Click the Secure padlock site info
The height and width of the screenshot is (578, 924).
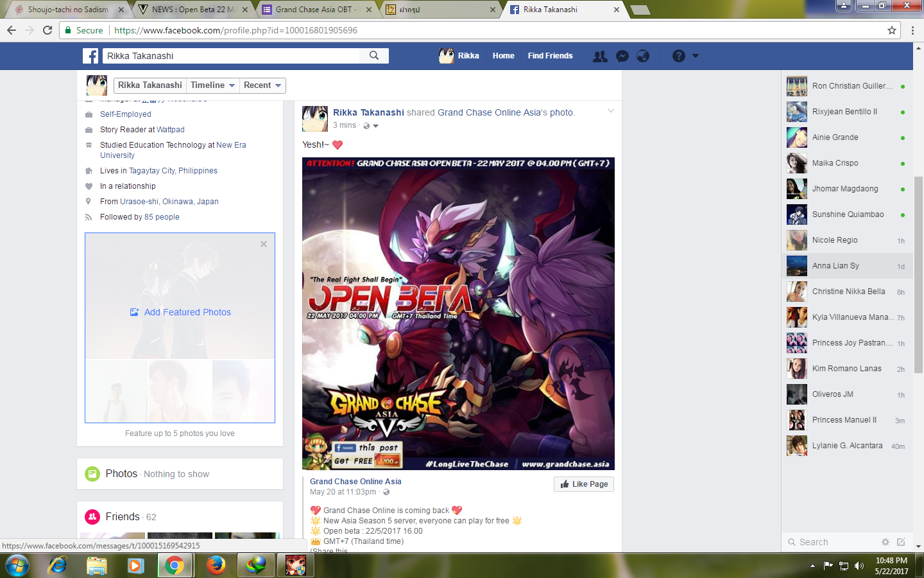[x=84, y=30]
